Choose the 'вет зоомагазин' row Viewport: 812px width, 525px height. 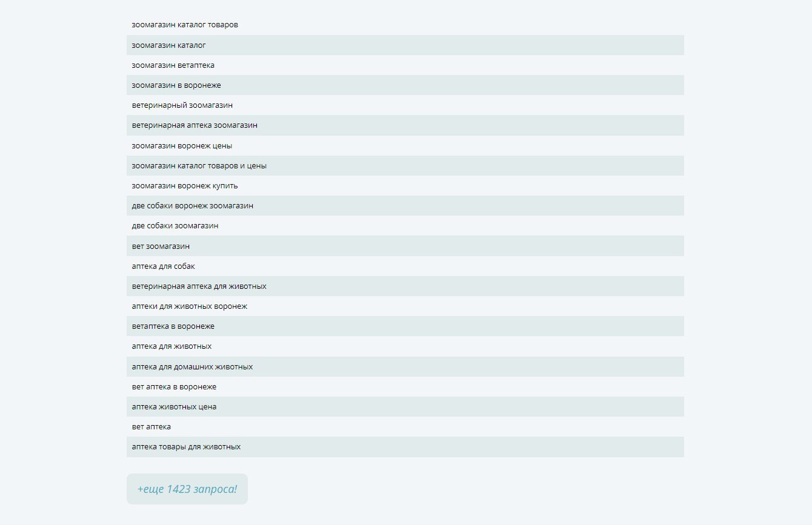click(405, 246)
